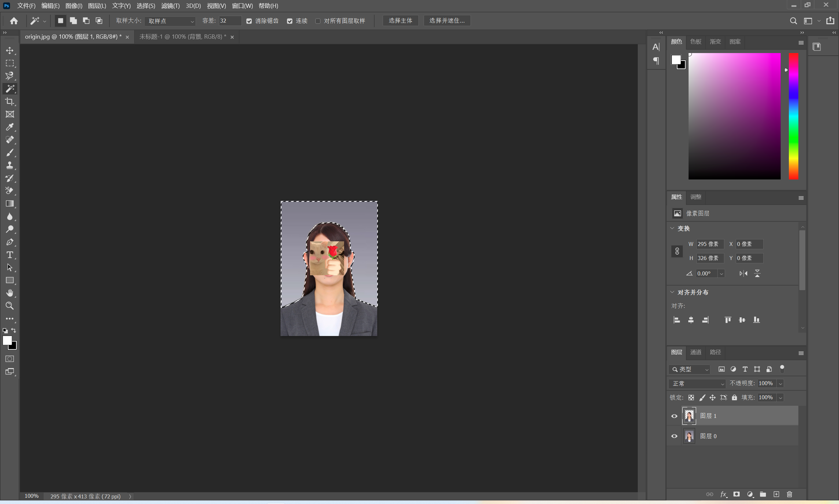
Task: Select the Eyedropper tool
Action: coord(10,127)
